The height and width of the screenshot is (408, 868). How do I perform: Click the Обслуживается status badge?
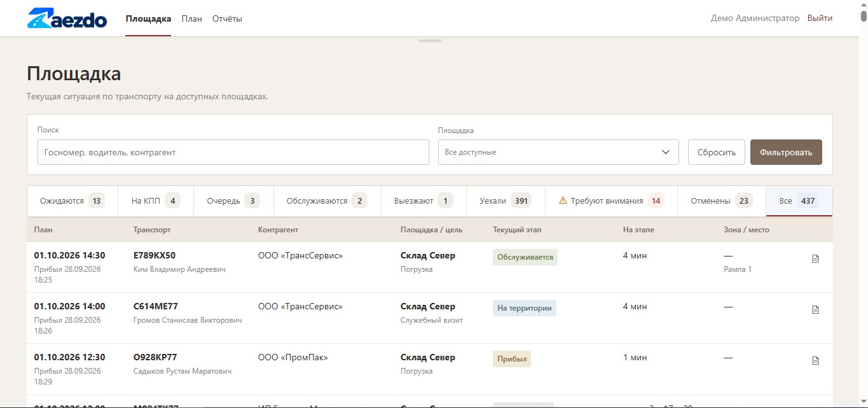[525, 257]
